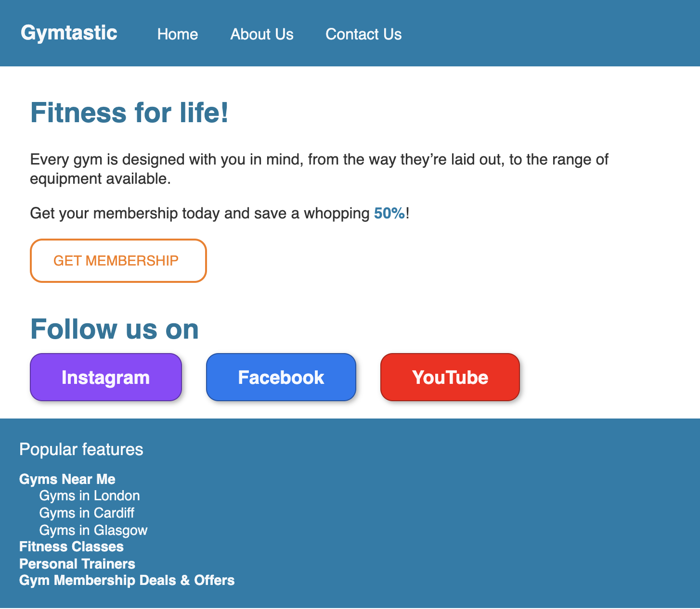
Task: Open the Gyms in London link
Action: [x=89, y=495]
